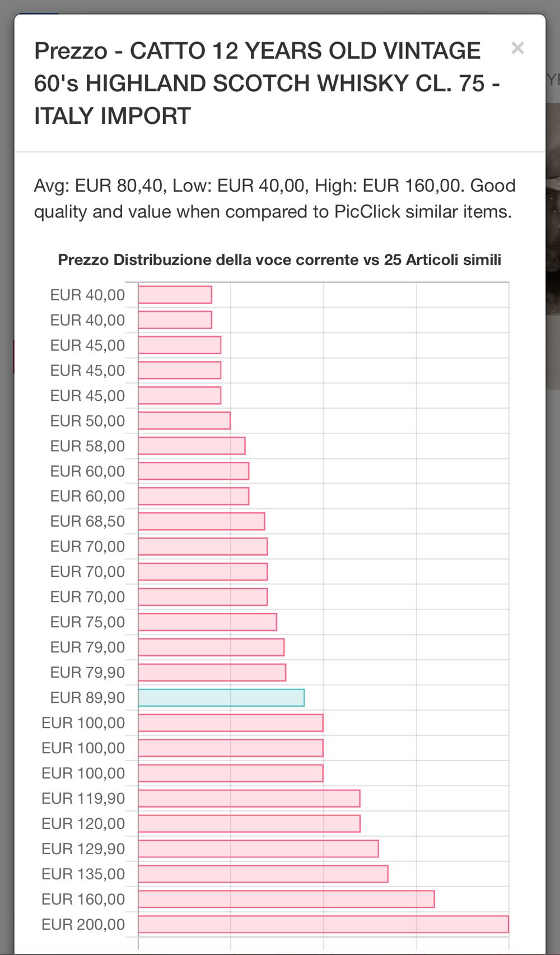Click the EUR 50,00 chart bar
Image resolution: width=560 pixels, height=955 pixels.
[184, 421]
